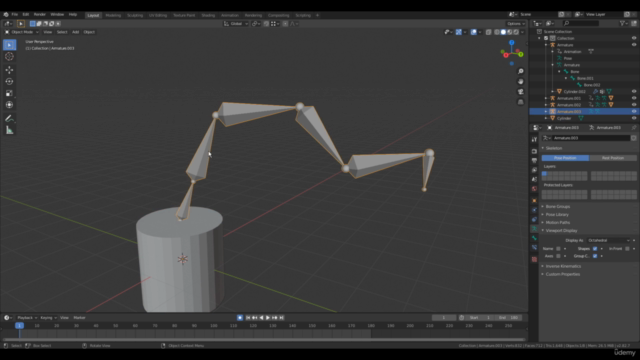Open the viewport Options dropdown
The image size is (640, 360).
tap(516, 24)
